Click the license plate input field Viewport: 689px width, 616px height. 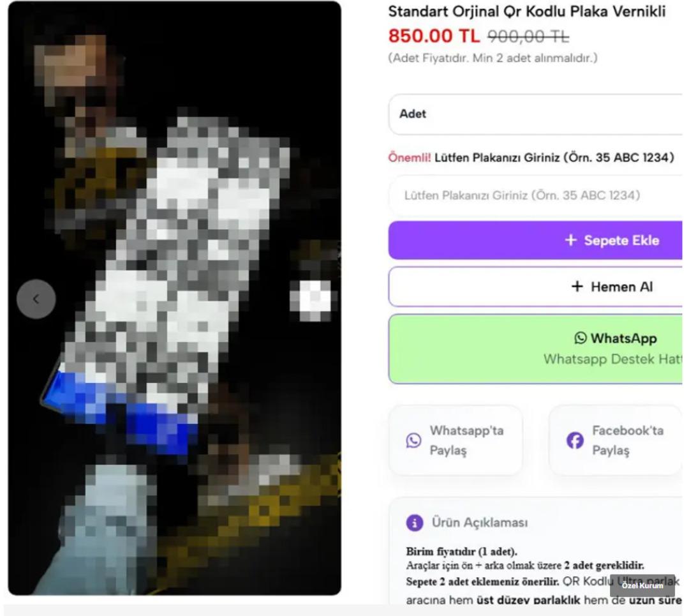point(535,195)
